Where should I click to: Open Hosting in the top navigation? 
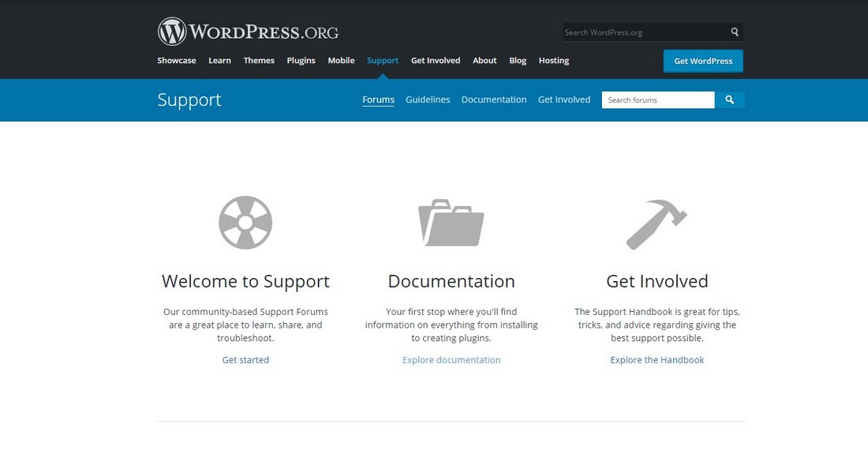tap(554, 60)
